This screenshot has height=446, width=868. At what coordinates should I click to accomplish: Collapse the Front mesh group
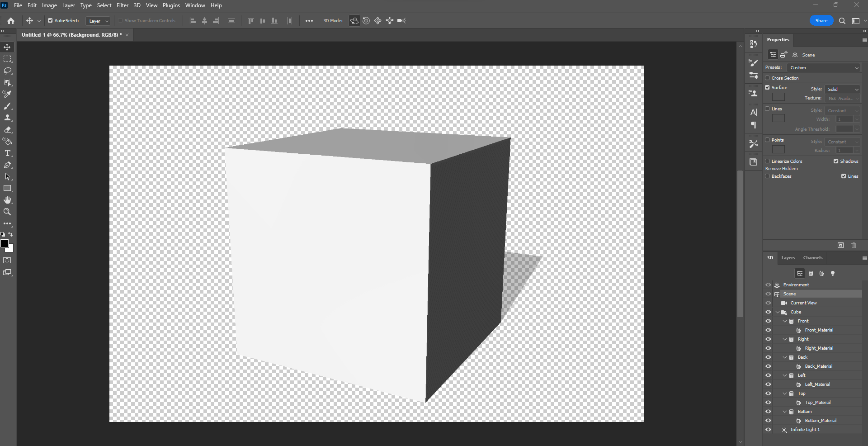point(784,321)
